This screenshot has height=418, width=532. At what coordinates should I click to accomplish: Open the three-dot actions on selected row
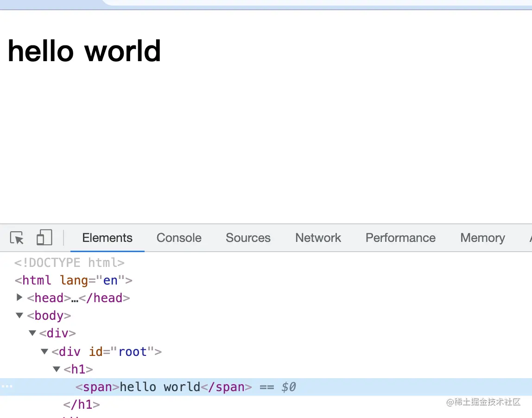click(x=7, y=386)
